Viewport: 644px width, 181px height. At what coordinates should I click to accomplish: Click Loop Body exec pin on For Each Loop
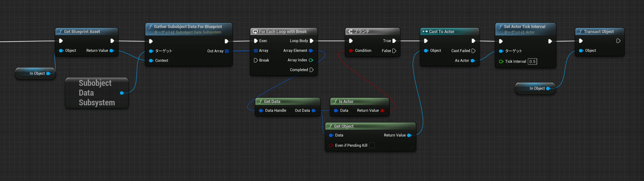pos(311,41)
